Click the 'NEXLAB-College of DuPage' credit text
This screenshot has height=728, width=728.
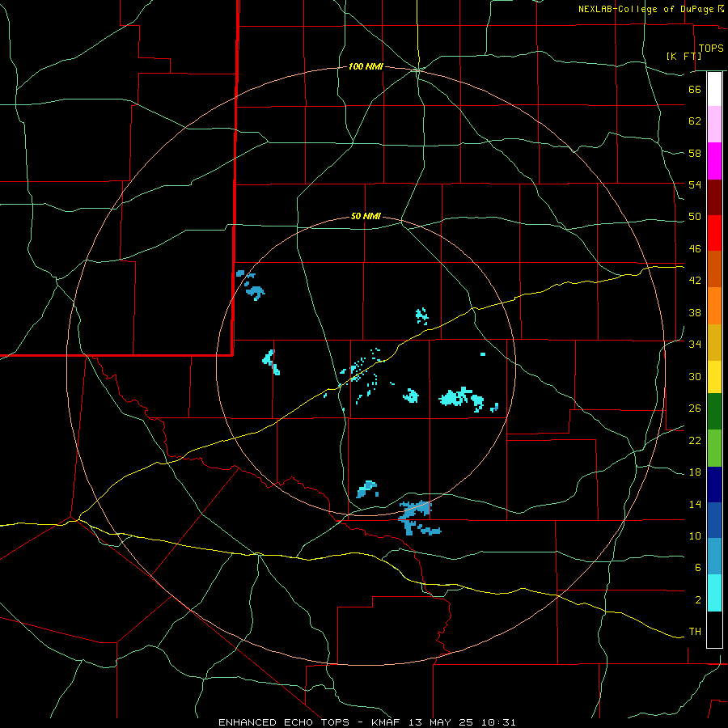click(646, 9)
